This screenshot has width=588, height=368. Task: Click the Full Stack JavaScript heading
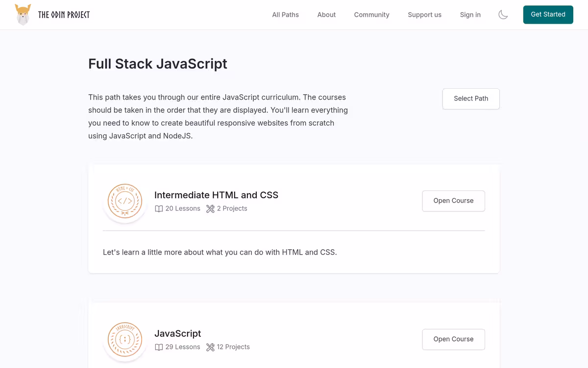pyautogui.click(x=158, y=64)
